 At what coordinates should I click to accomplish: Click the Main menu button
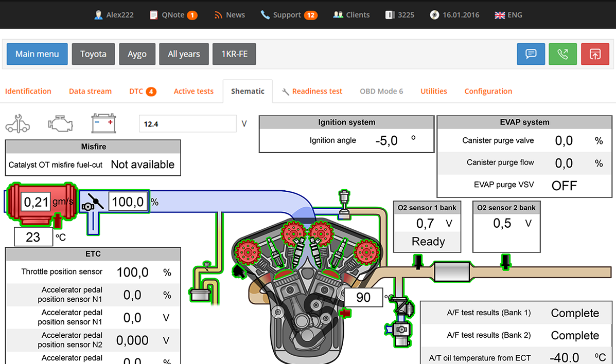pyautogui.click(x=37, y=54)
